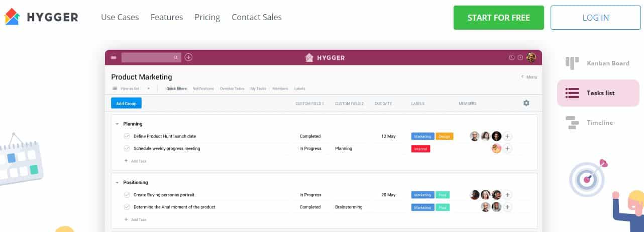Click the Hygger logo in app header
Viewport: 644px width, 232px height.
click(x=325, y=57)
